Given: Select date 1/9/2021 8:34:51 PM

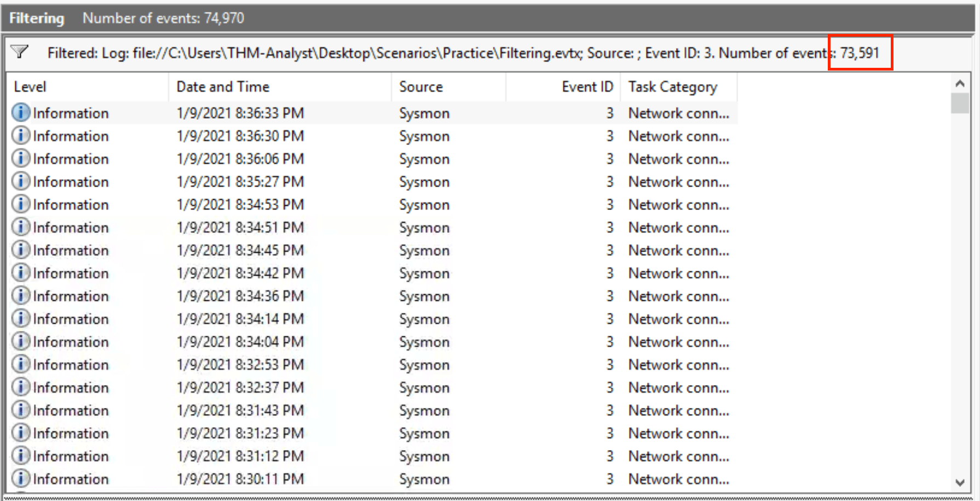Looking at the screenshot, I should click(x=240, y=227).
